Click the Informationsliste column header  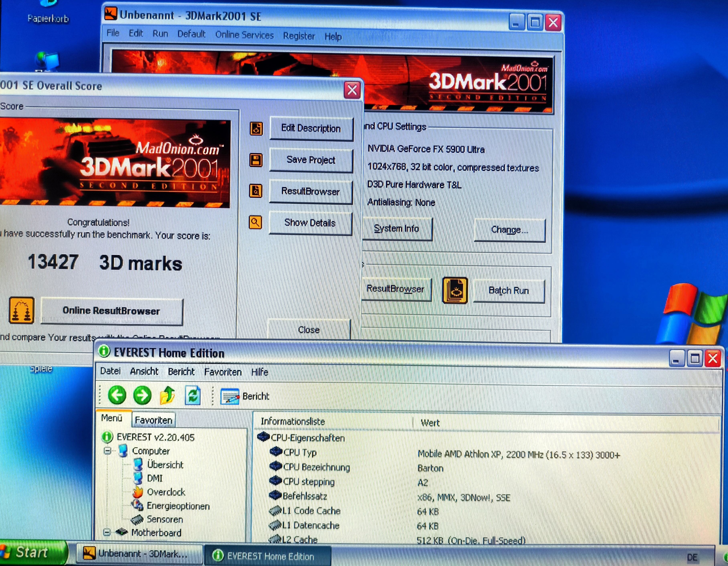click(x=333, y=421)
